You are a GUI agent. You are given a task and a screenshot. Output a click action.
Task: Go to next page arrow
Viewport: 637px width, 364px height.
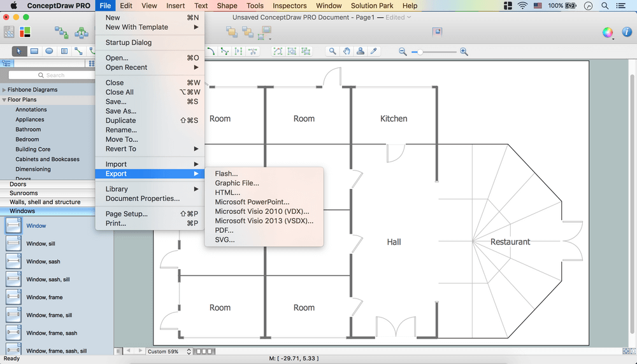click(140, 351)
